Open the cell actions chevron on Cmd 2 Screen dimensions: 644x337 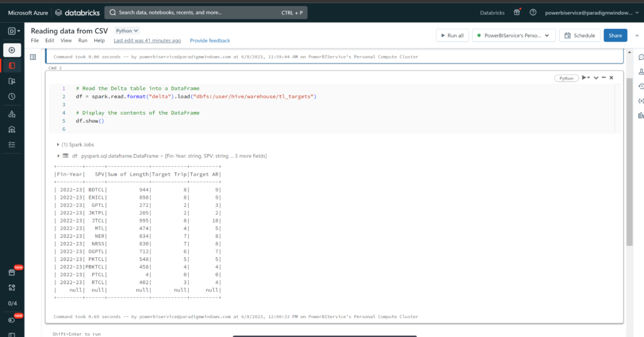click(596, 77)
